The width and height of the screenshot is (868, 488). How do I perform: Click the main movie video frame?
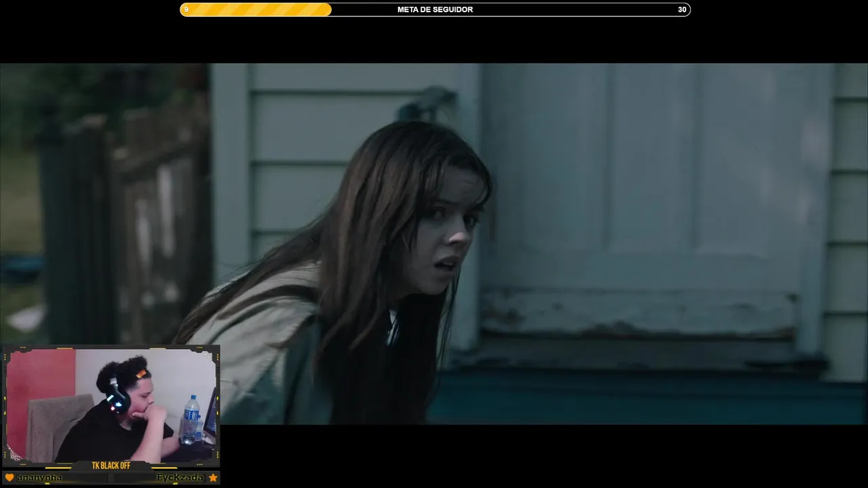[434, 244]
